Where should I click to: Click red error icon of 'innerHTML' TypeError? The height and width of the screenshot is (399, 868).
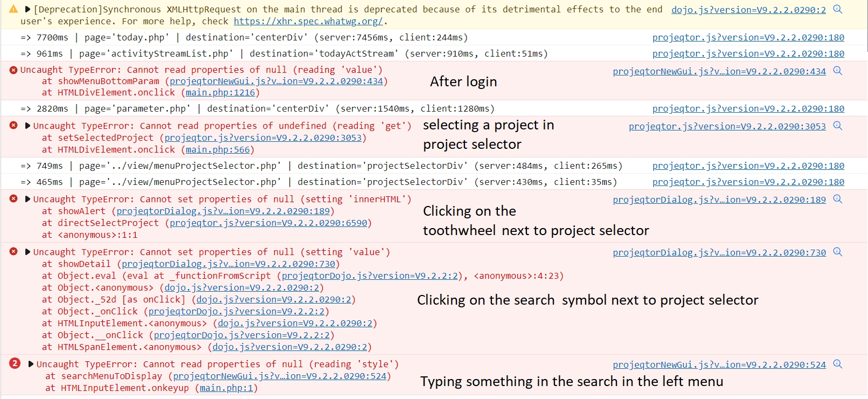pos(13,198)
